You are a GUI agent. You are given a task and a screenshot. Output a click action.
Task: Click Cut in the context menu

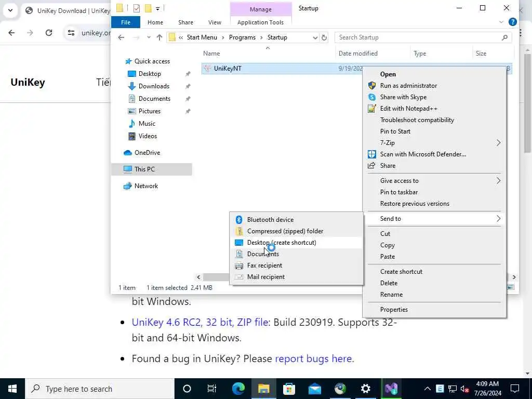tap(434, 233)
